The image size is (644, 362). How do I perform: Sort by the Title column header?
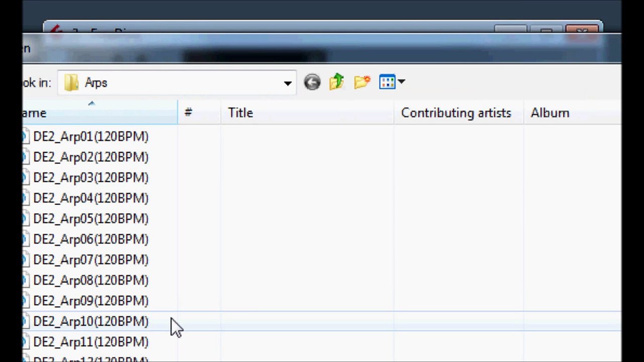[307, 113]
